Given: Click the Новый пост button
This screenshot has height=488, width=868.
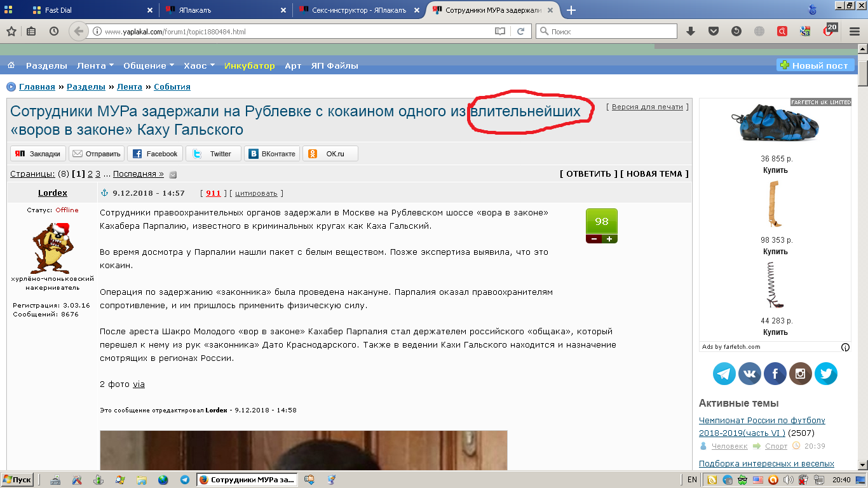Looking at the screenshot, I should point(815,65).
